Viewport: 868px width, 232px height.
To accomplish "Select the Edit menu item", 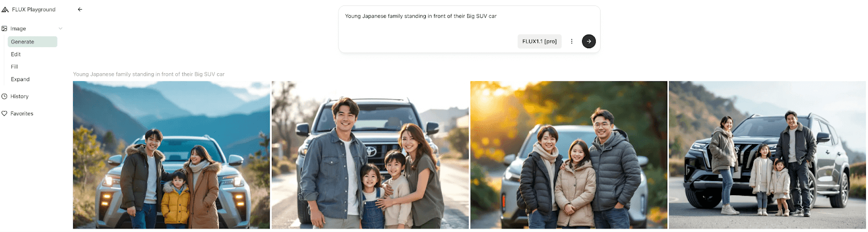I will pos(16,54).
